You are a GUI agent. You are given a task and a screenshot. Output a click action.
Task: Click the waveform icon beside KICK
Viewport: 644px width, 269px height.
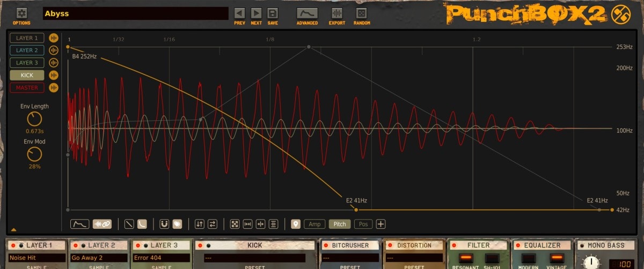click(x=53, y=75)
